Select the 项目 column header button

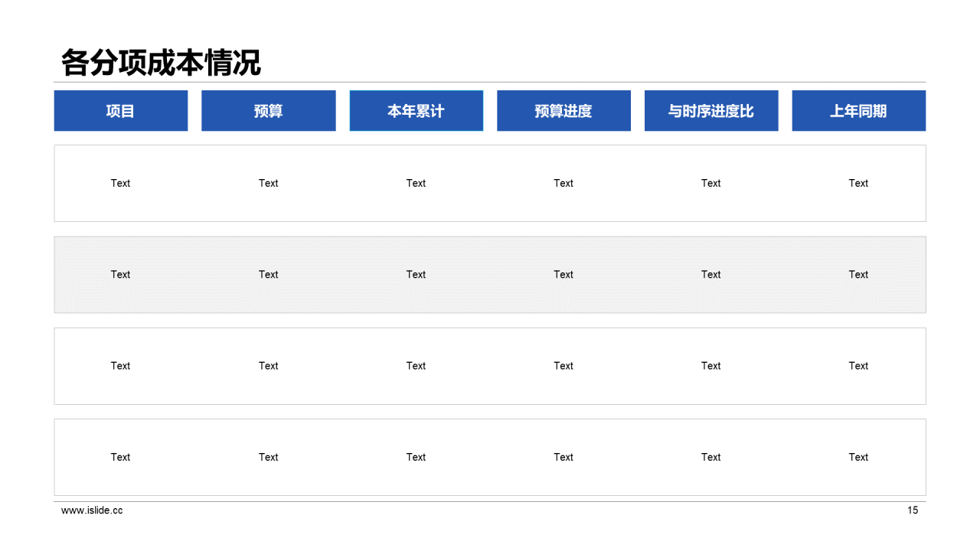[x=120, y=110]
